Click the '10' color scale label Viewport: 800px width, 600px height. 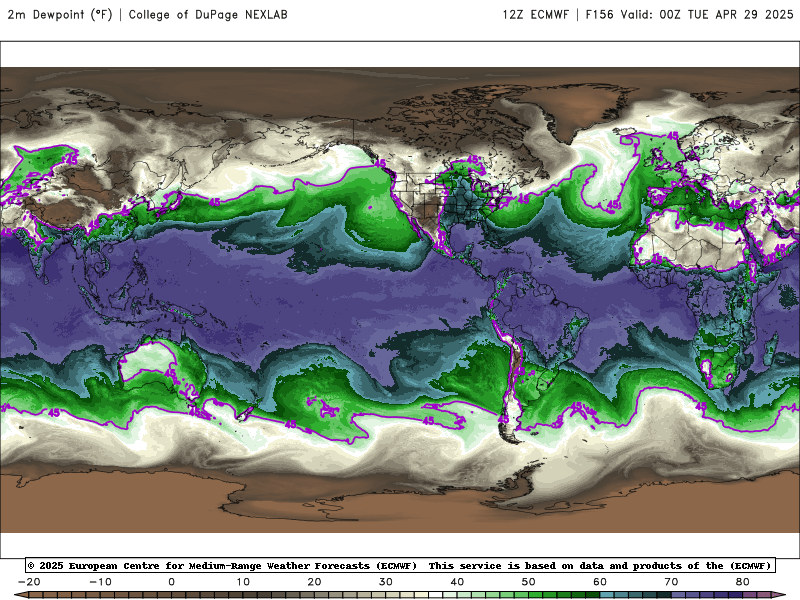tap(243, 582)
